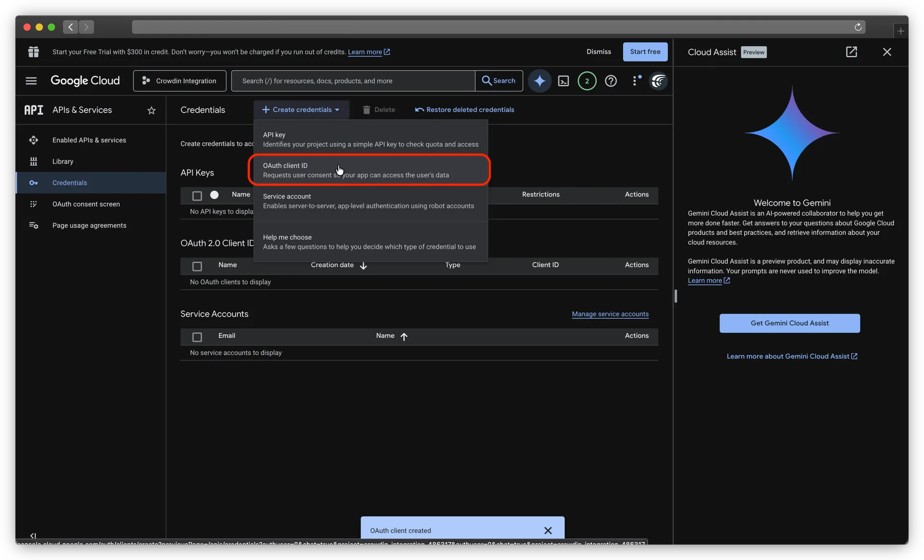Check the select-all checkbox in API Keys

[x=197, y=195]
